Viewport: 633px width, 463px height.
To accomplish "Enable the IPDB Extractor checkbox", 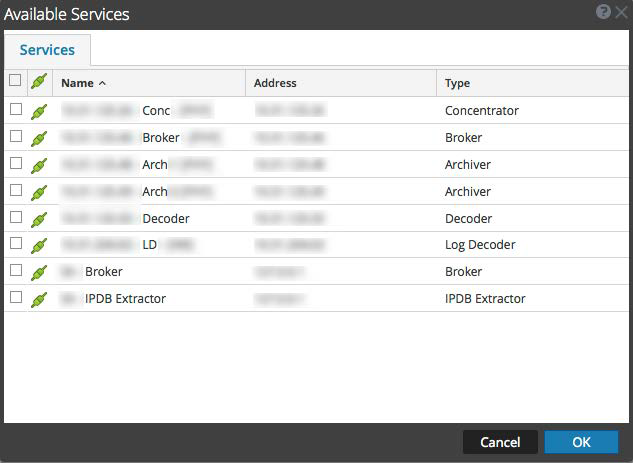I will pyautogui.click(x=15, y=298).
